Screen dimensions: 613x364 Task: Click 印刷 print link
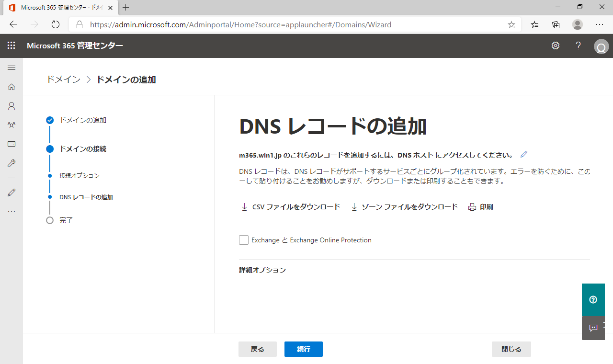(481, 207)
